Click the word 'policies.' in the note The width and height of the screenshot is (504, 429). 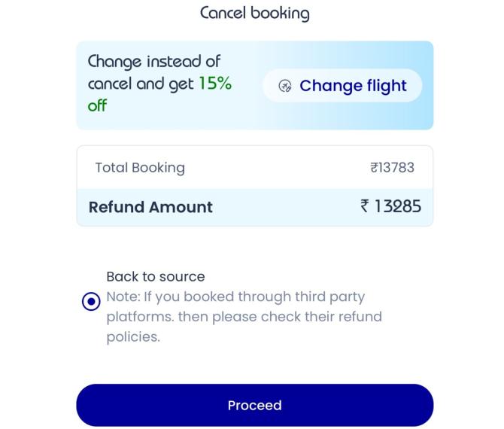point(132,336)
